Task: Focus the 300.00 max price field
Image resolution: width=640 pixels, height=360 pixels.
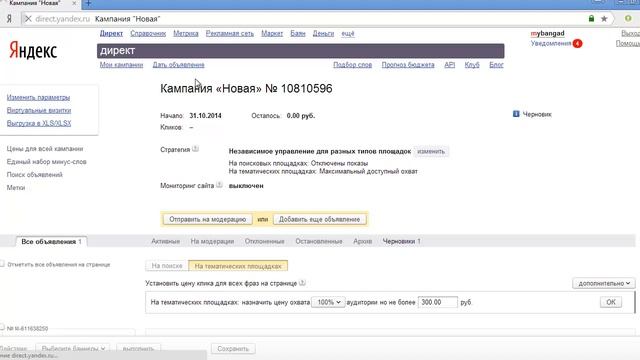Action: click(x=438, y=302)
